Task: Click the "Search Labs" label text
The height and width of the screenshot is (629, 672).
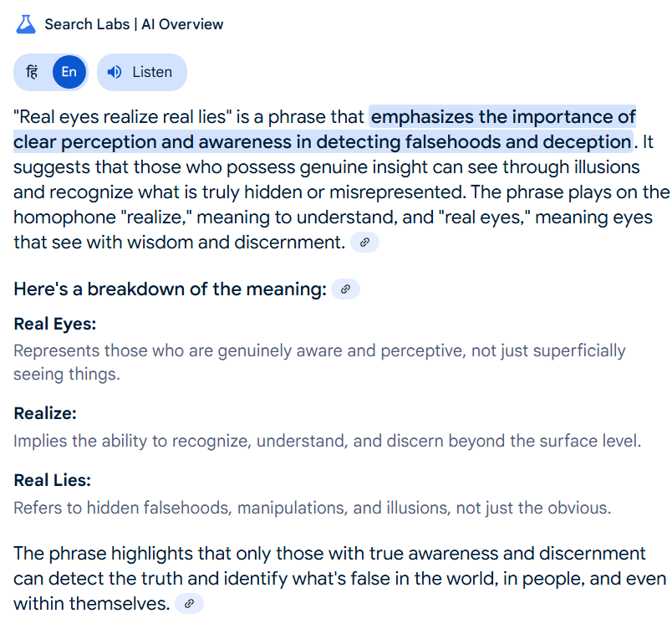Action: [x=87, y=24]
